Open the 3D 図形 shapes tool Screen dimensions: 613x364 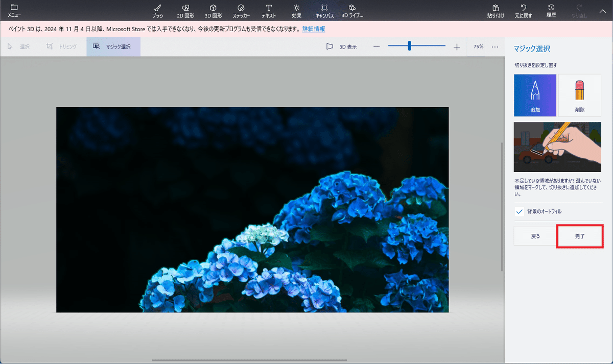pos(214,11)
